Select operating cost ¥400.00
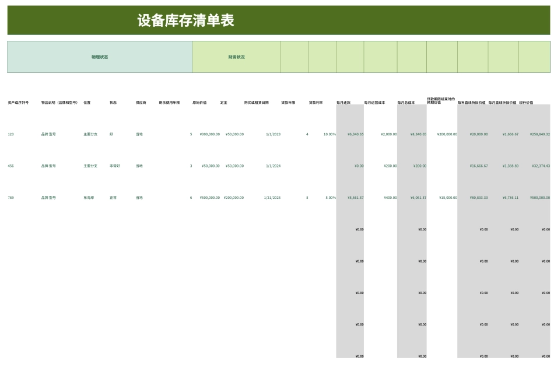Screen dimensions: 554x392 390,198
